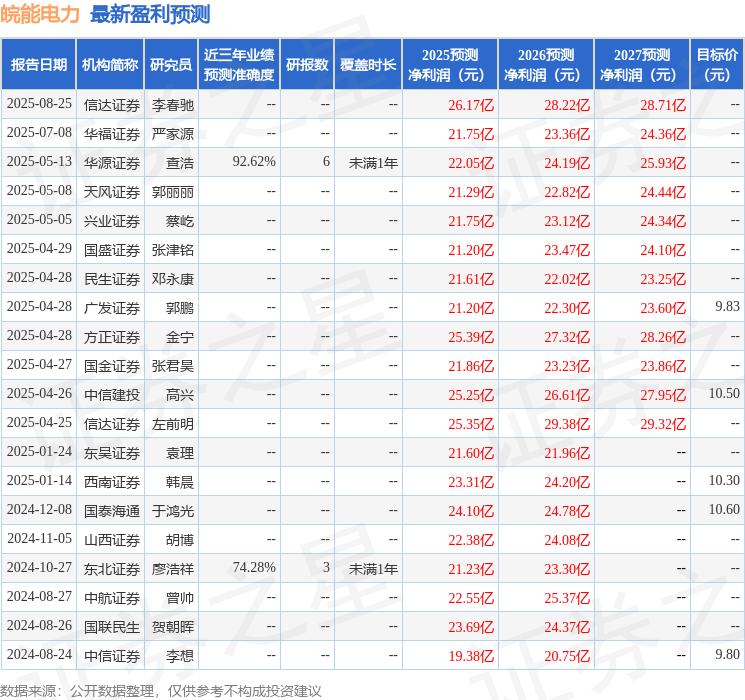Click 21.96亿 in 东吴证券 row
The width and height of the screenshot is (745, 700).
coord(567,453)
